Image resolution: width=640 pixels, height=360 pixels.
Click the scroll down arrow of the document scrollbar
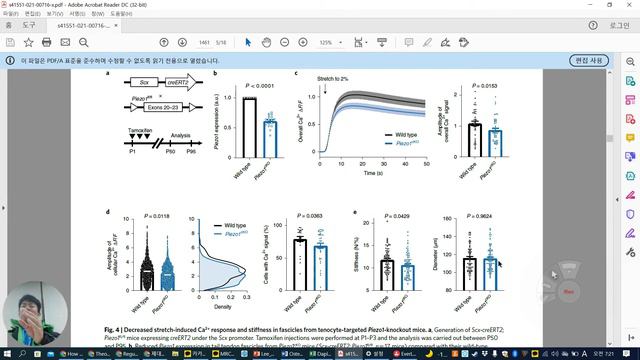pyautogui.click(x=610, y=344)
